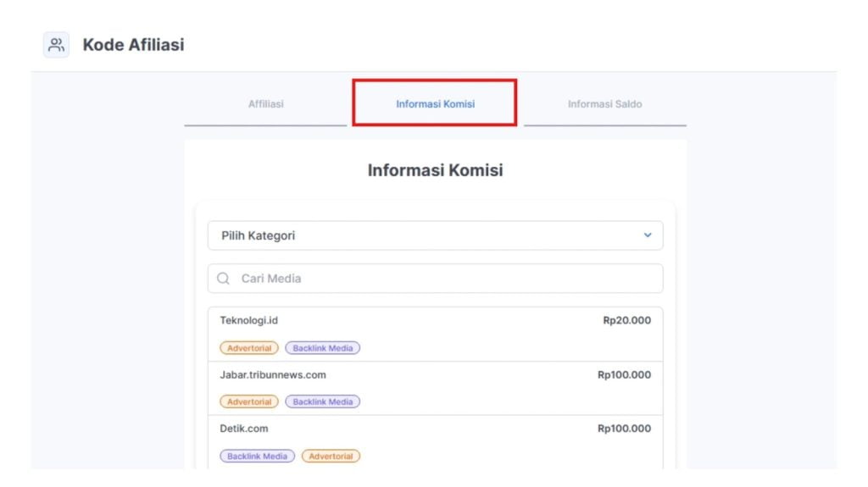Focus the Cari Media search field
The width and height of the screenshot is (868, 487).
(x=435, y=279)
